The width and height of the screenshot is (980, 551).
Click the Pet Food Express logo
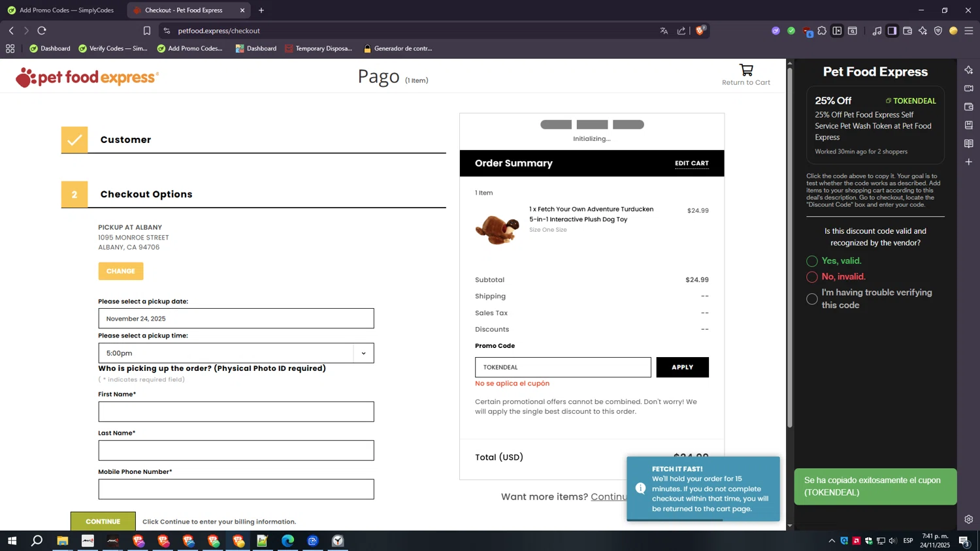point(88,77)
